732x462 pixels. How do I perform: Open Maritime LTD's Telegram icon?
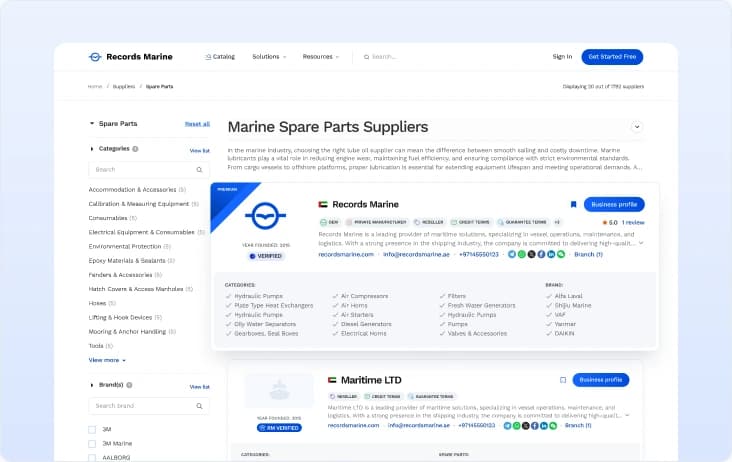pyautogui.click(x=507, y=426)
